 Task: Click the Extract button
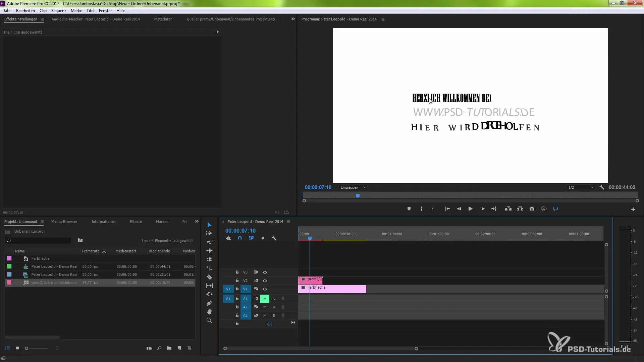pos(520,209)
